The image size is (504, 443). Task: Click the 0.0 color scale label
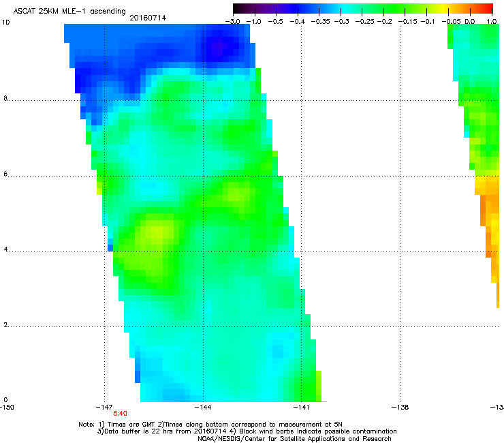[x=470, y=22]
